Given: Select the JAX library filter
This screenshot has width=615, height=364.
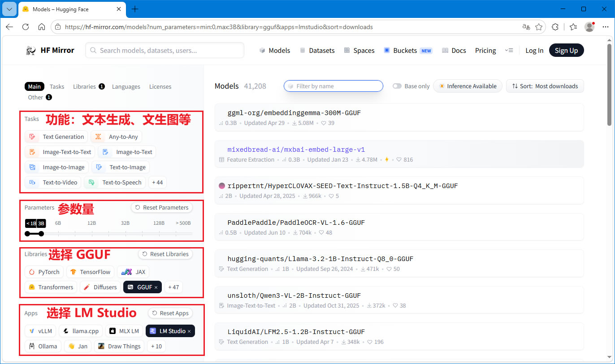Looking at the screenshot, I should tap(133, 272).
